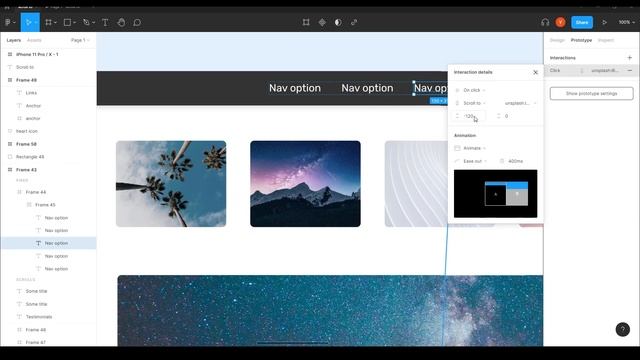
Task: Open the On click trigger dropdown
Action: [474, 90]
